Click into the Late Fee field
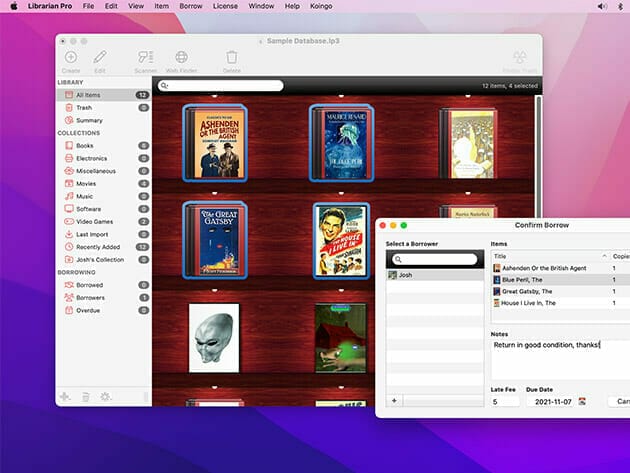The height and width of the screenshot is (473, 630). [505, 401]
